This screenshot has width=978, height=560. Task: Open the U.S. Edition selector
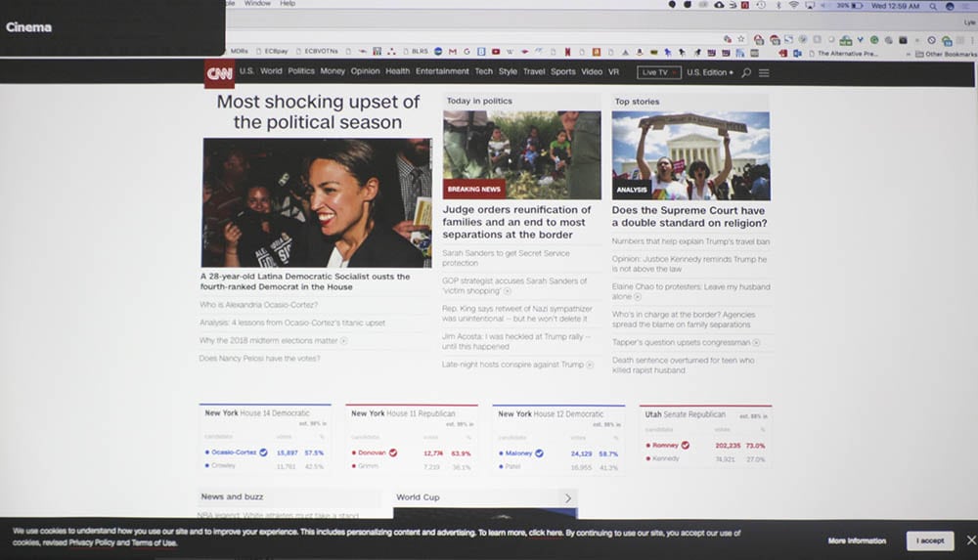click(x=710, y=72)
